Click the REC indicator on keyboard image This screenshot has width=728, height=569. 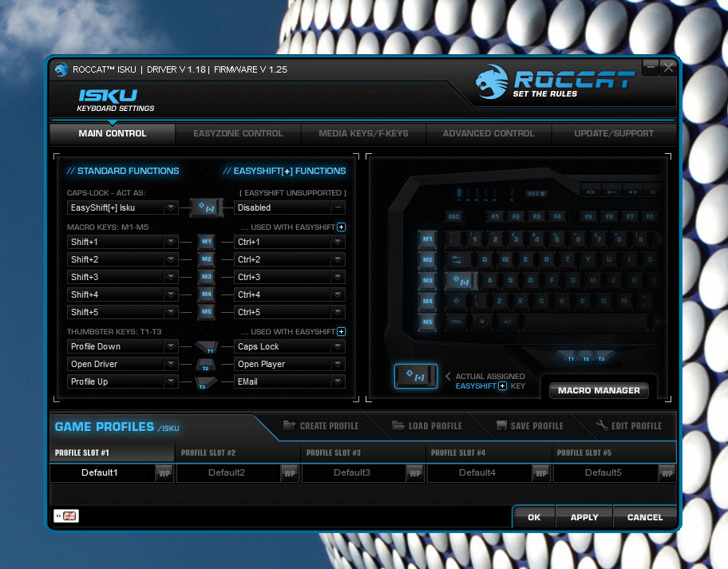click(536, 193)
